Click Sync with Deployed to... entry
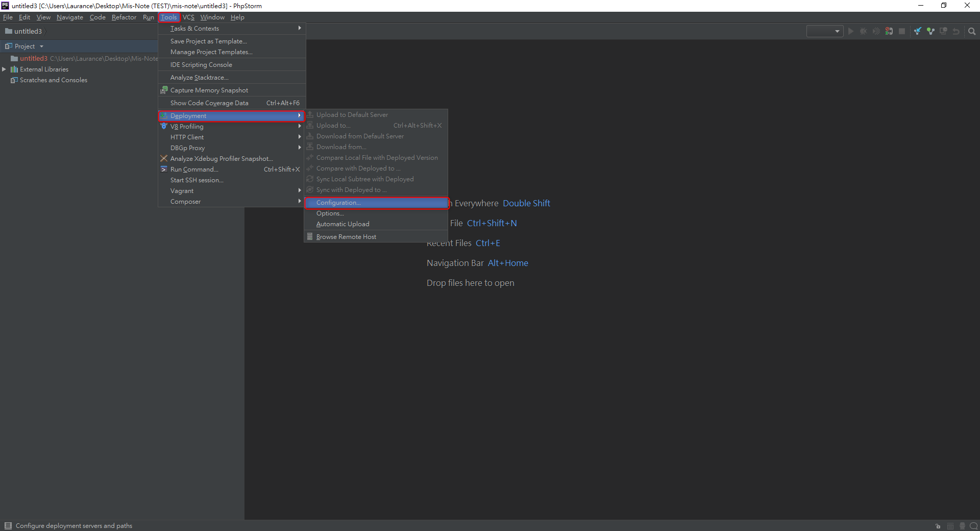980x531 pixels. (x=376, y=190)
